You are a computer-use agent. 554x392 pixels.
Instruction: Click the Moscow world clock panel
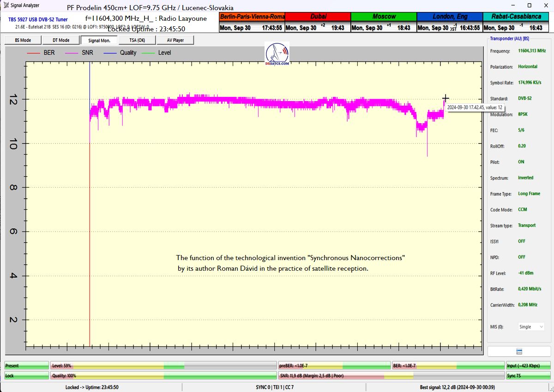(x=384, y=22)
